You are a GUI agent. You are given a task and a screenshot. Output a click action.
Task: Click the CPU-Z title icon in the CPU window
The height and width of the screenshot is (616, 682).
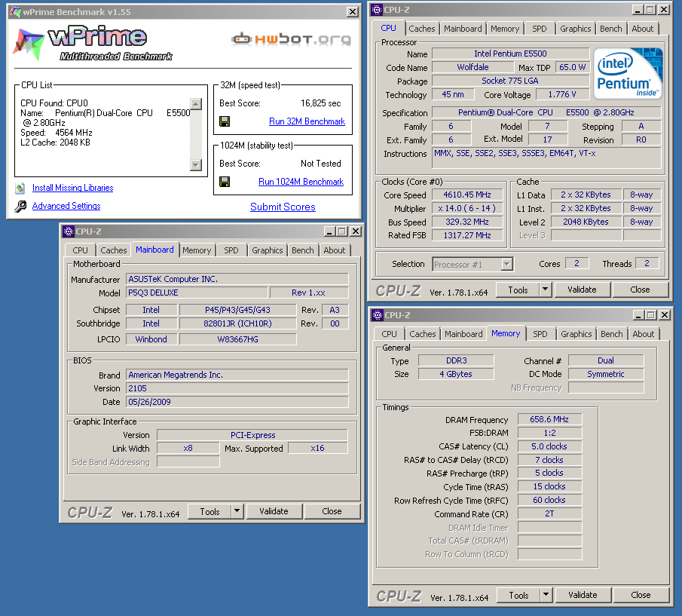[x=377, y=10]
